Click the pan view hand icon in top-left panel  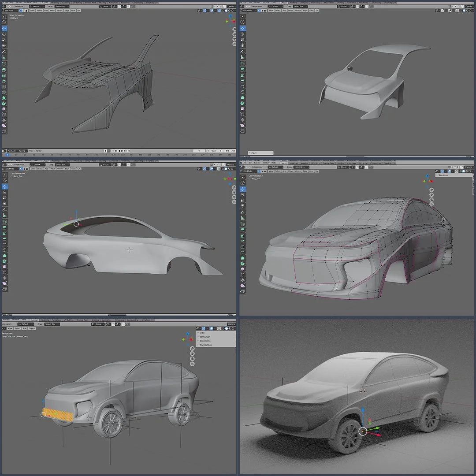click(234, 34)
